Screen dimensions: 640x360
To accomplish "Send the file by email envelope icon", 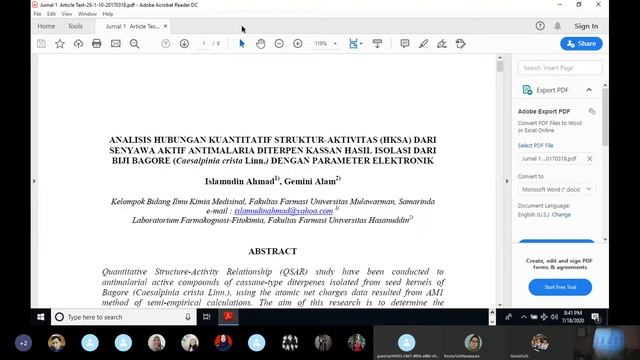I will tap(116, 44).
